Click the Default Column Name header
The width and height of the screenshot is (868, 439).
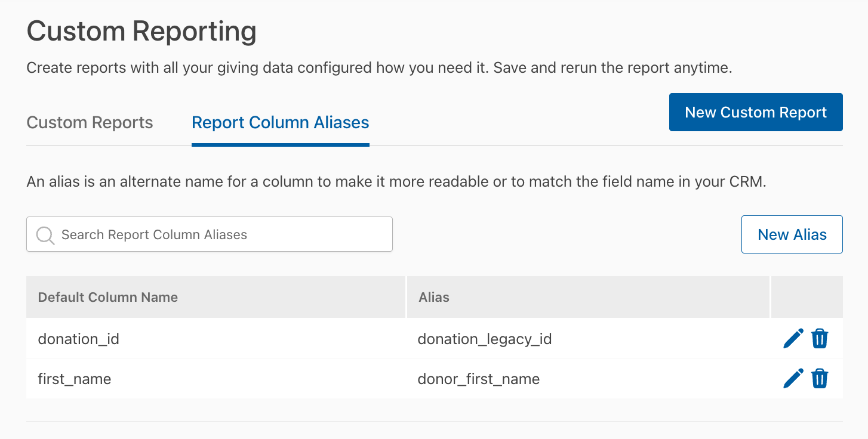[216, 297]
